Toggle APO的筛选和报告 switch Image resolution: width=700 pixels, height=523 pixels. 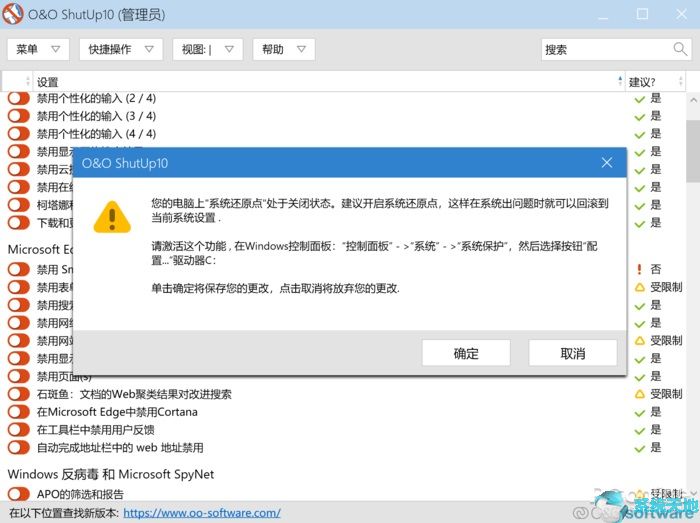19,494
